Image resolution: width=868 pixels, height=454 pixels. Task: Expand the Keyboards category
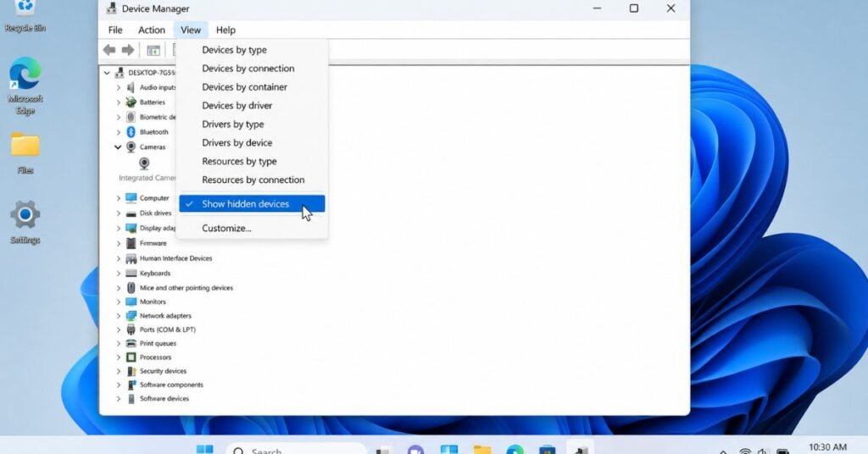pyautogui.click(x=118, y=274)
